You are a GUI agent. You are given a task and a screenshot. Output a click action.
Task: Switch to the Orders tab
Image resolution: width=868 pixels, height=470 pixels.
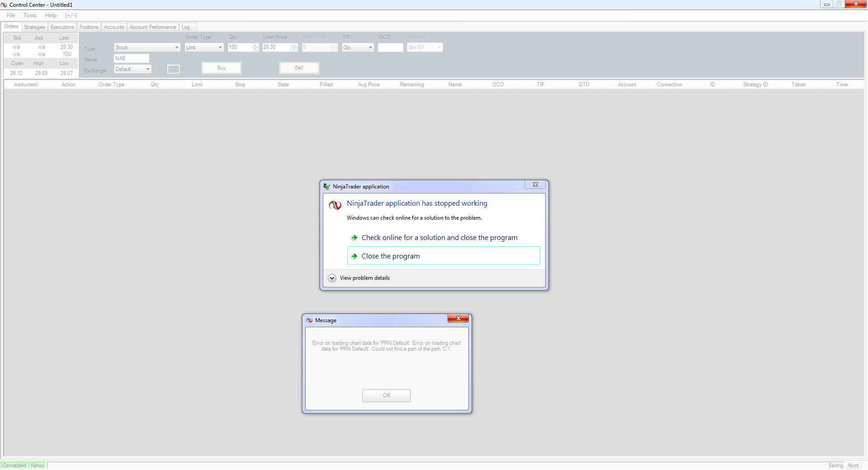(11, 27)
